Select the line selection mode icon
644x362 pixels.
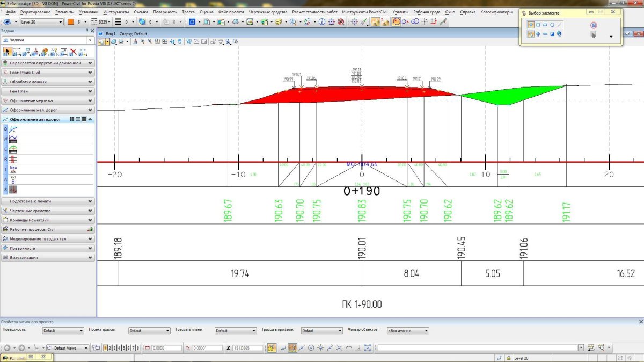[560, 25]
